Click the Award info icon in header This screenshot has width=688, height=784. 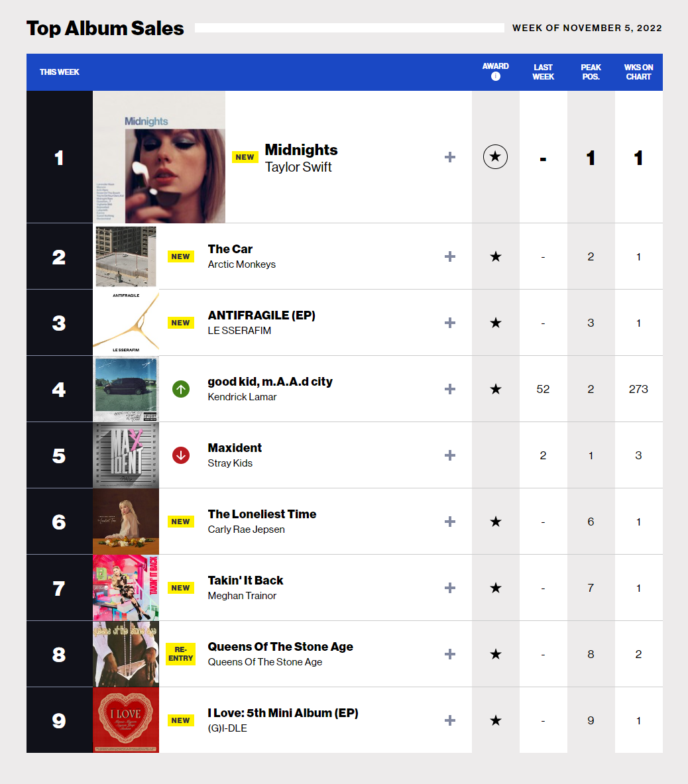[x=496, y=76]
